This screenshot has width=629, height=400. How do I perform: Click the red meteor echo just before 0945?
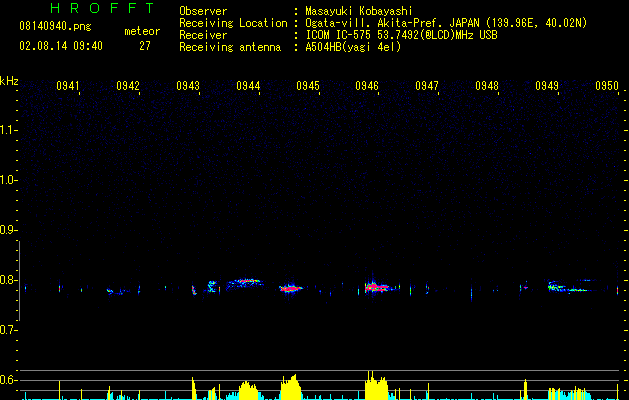pyautogui.click(x=291, y=288)
